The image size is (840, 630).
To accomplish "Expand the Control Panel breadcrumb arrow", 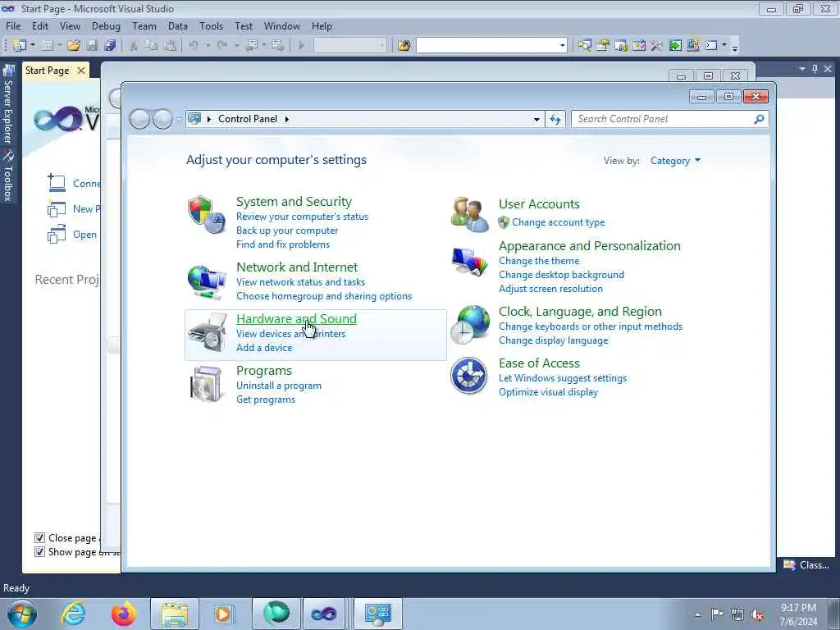I will coord(287,119).
